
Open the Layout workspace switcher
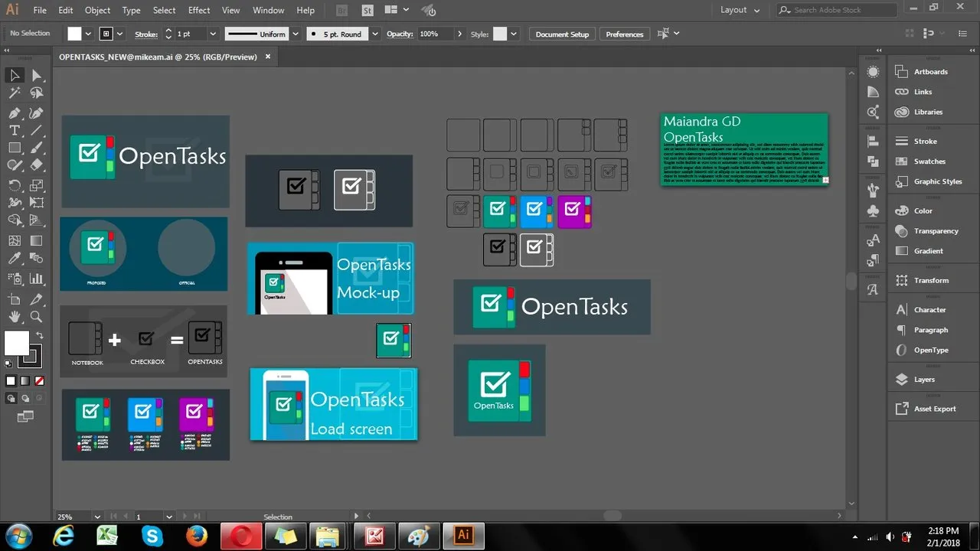tap(740, 10)
